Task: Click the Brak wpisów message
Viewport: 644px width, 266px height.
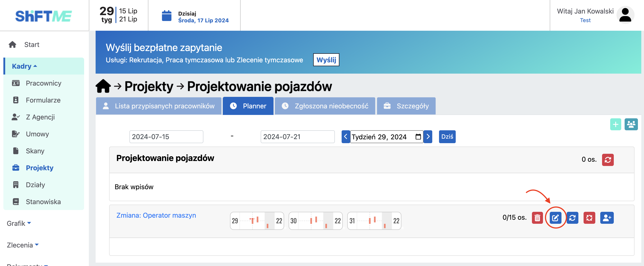Action: point(134,187)
